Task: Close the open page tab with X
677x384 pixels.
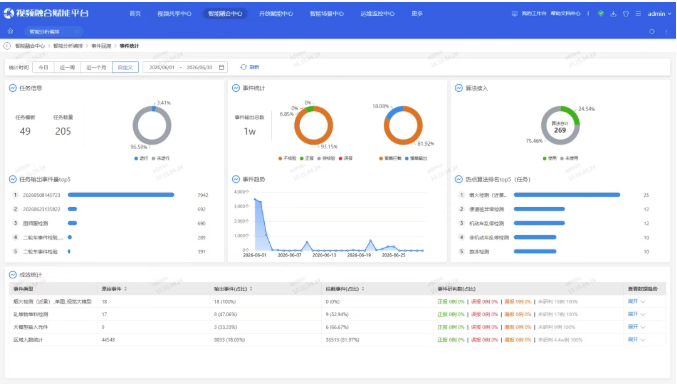Action: [x=77, y=32]
